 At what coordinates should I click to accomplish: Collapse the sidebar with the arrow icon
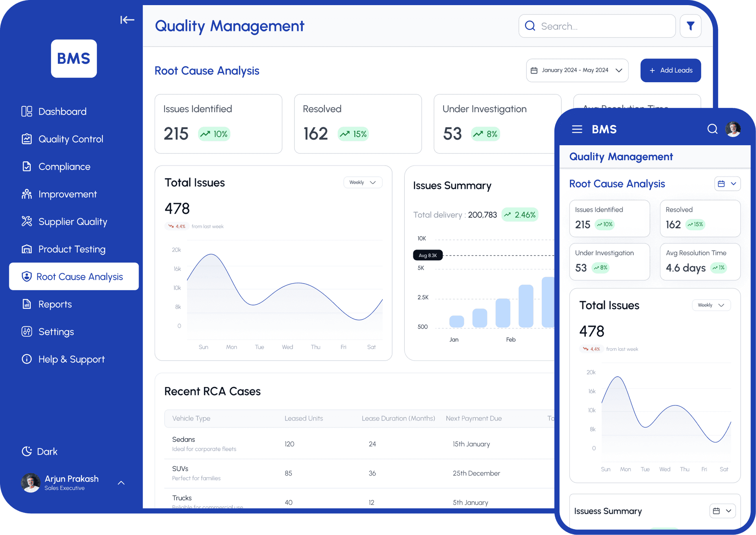[x=127, y=20]
